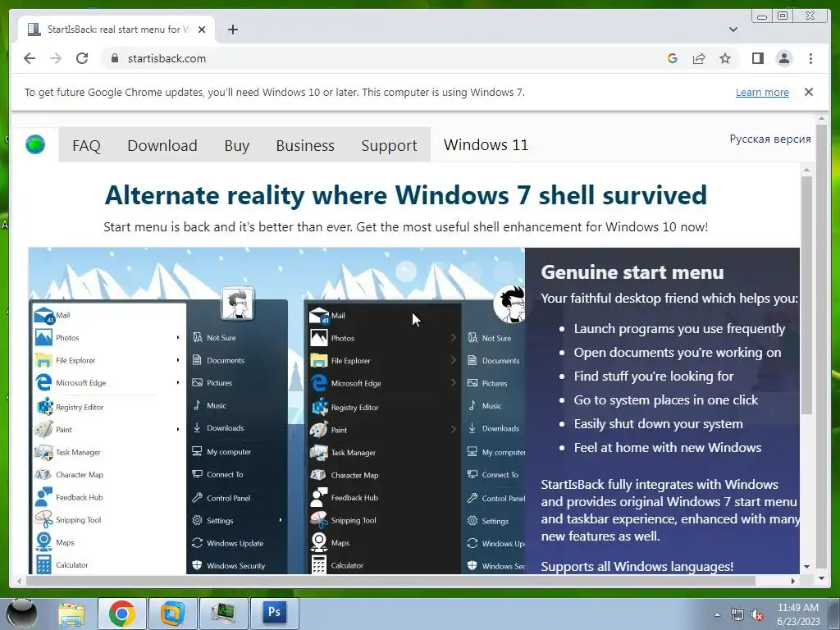Open the Support page
Screen dimensions: 840x630
tap(389, 145)
